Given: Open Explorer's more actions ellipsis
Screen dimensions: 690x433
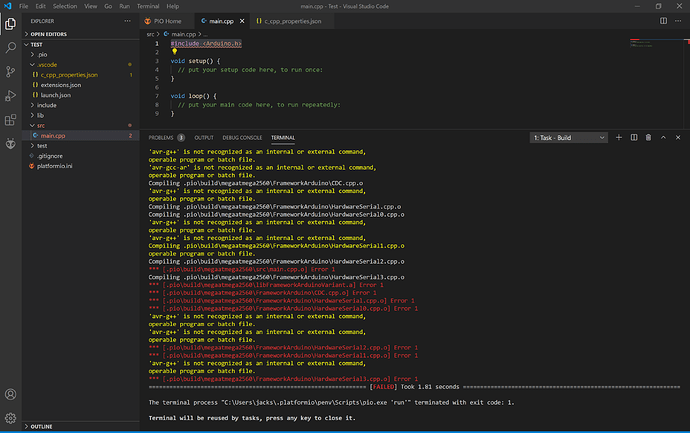Looking at the screenshot, I should [x=127, y=21].
